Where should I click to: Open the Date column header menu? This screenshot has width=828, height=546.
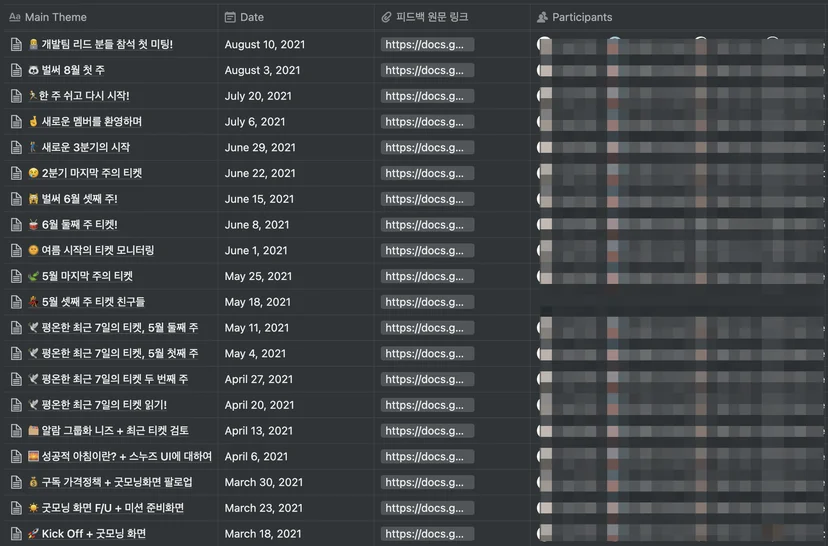tap(296, 17)
